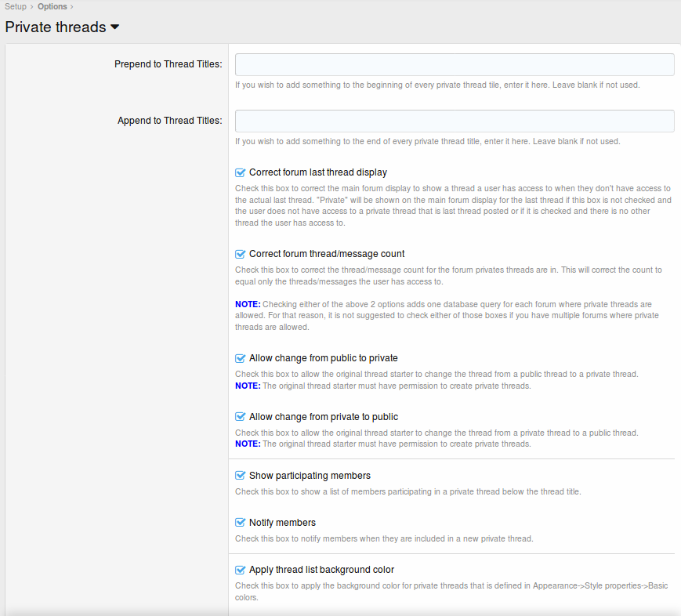The image size is (681, 616).
Task: Uncheck the Notify members checkbox
Action: (x=241, y=523)
